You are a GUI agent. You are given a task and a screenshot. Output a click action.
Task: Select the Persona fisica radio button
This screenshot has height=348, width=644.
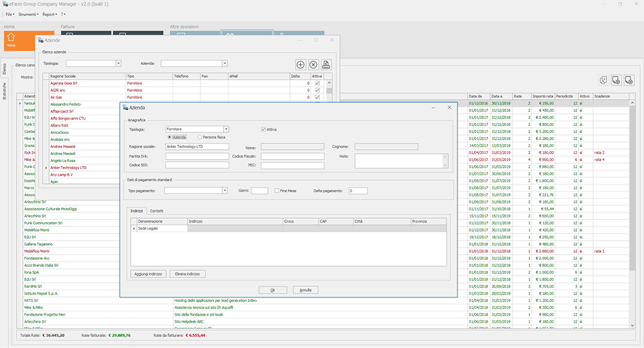pos(200,137)
